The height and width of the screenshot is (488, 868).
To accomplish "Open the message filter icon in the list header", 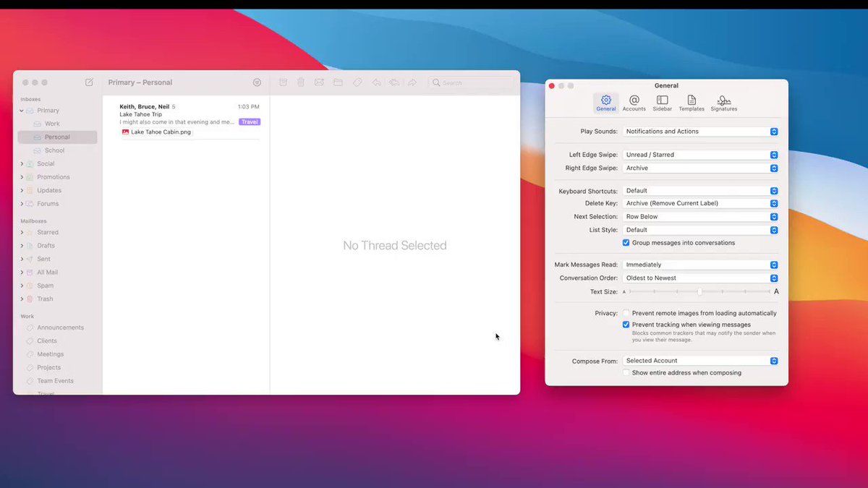I will [x=257, y=82].
